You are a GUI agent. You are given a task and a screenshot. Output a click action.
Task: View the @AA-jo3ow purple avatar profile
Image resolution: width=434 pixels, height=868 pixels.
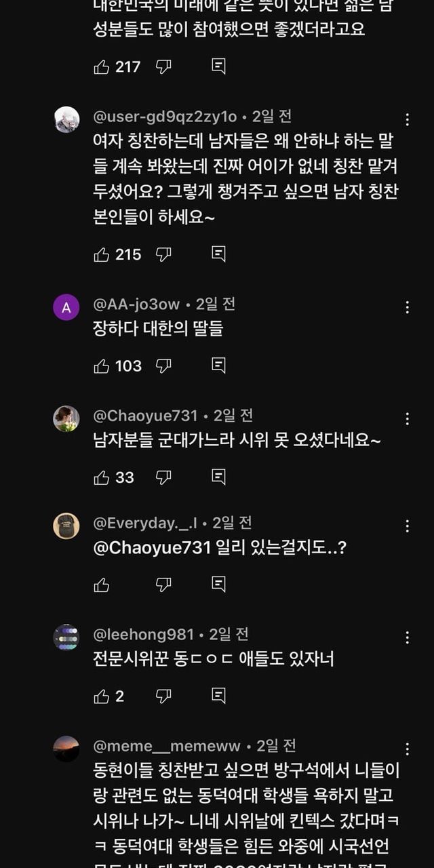point(66,308)
